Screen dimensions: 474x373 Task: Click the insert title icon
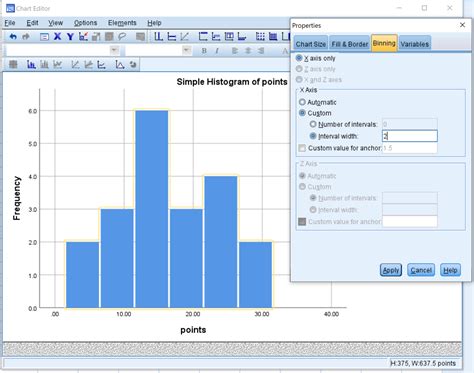point(203,36)
